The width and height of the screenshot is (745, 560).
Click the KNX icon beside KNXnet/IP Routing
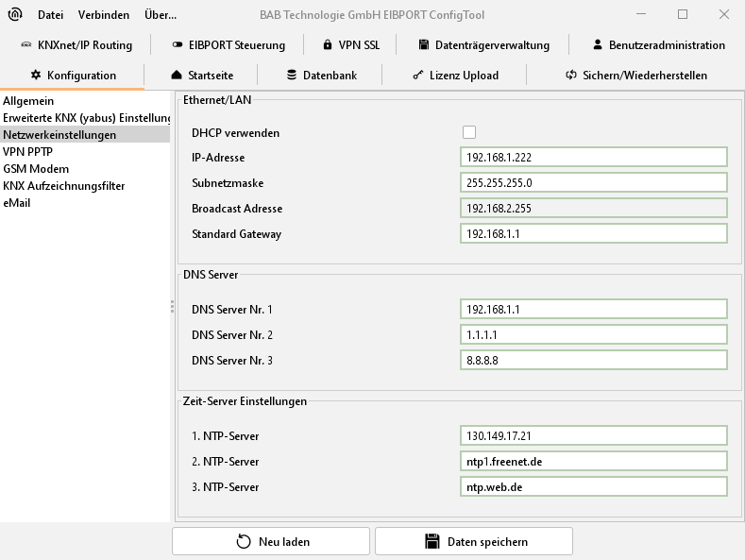point(25,45)
